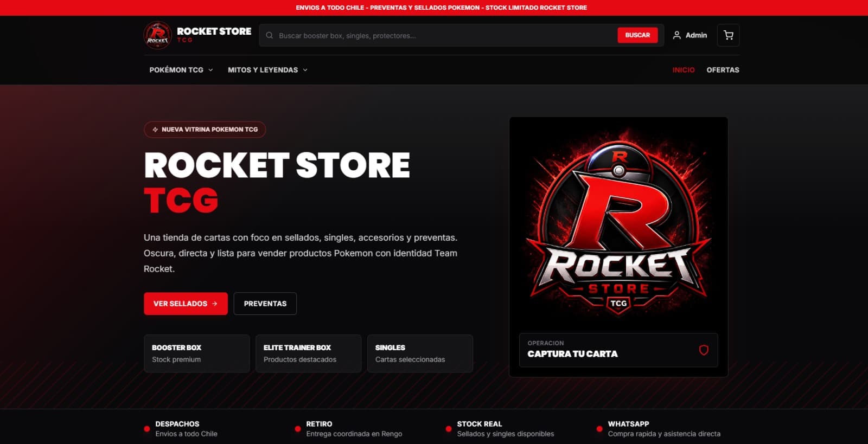The height and width of the screenshot is (444, 868).
Task: Click the 'Operacion' label
Action: pos(546,343)
